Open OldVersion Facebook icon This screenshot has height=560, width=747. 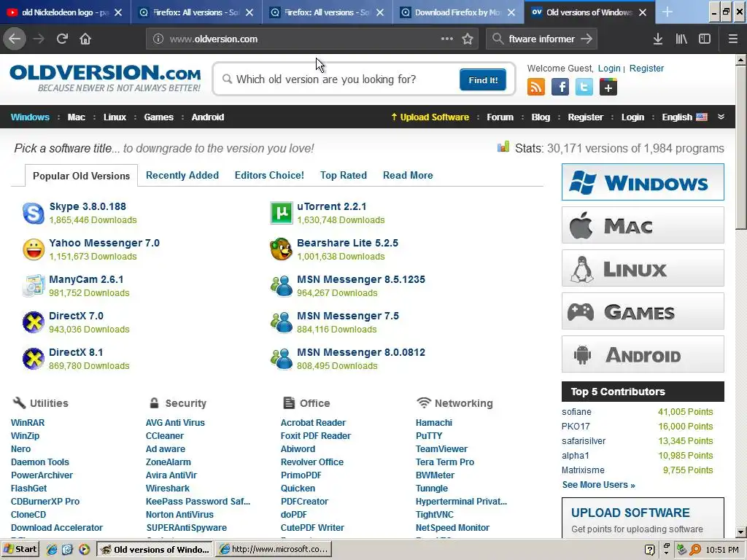[560, 87]
